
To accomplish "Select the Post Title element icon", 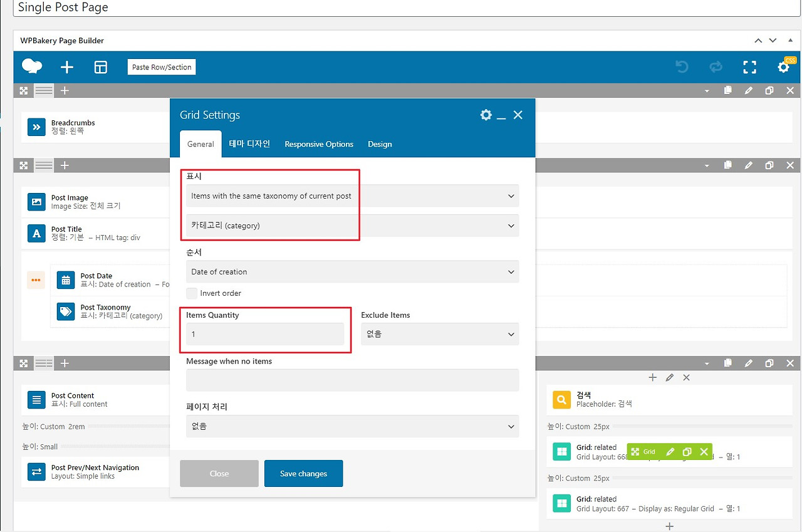I will pos(37,233).
